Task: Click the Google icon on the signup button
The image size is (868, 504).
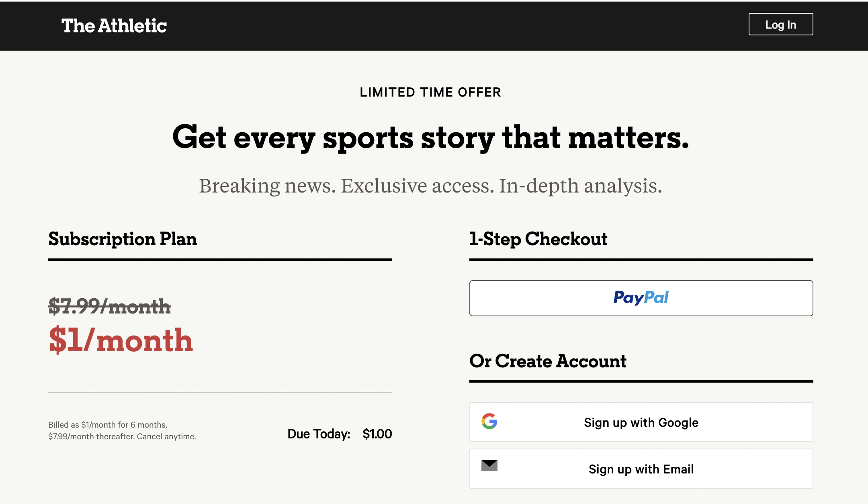Action: [489, 422]
